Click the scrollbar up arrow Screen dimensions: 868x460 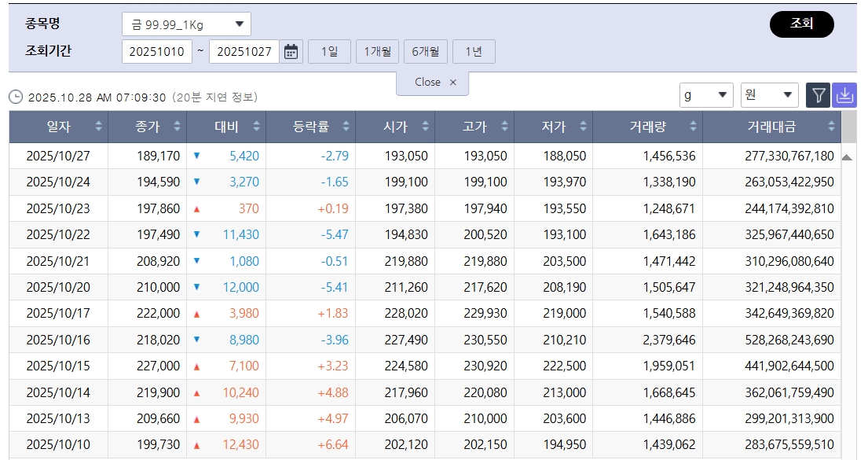coord(849,156)
